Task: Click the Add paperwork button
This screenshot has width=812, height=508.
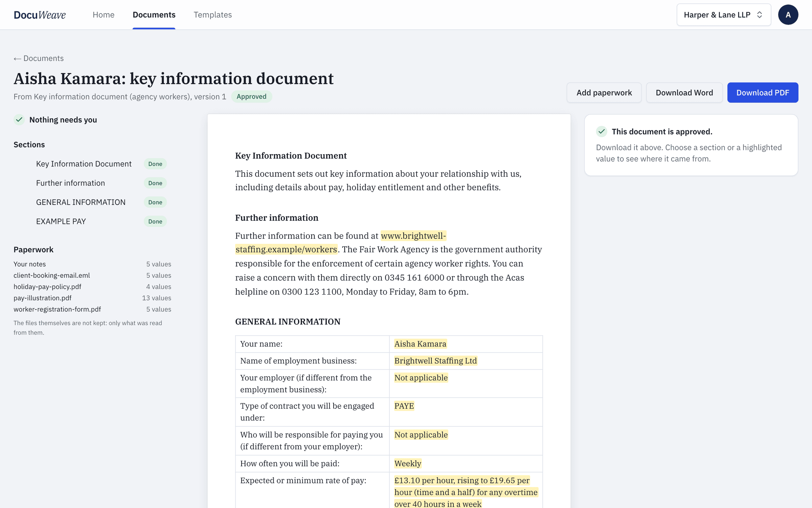Action: [x=604, y=92]
